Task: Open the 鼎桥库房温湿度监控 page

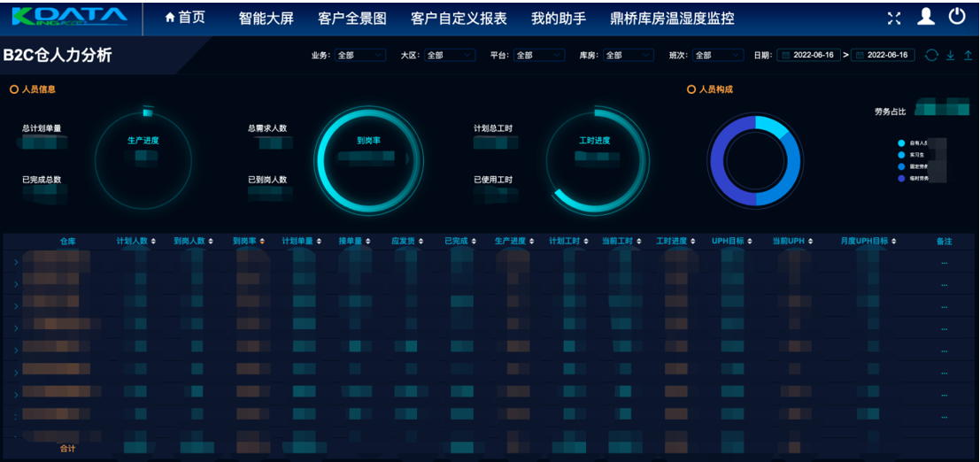Action: pos(672,18)
